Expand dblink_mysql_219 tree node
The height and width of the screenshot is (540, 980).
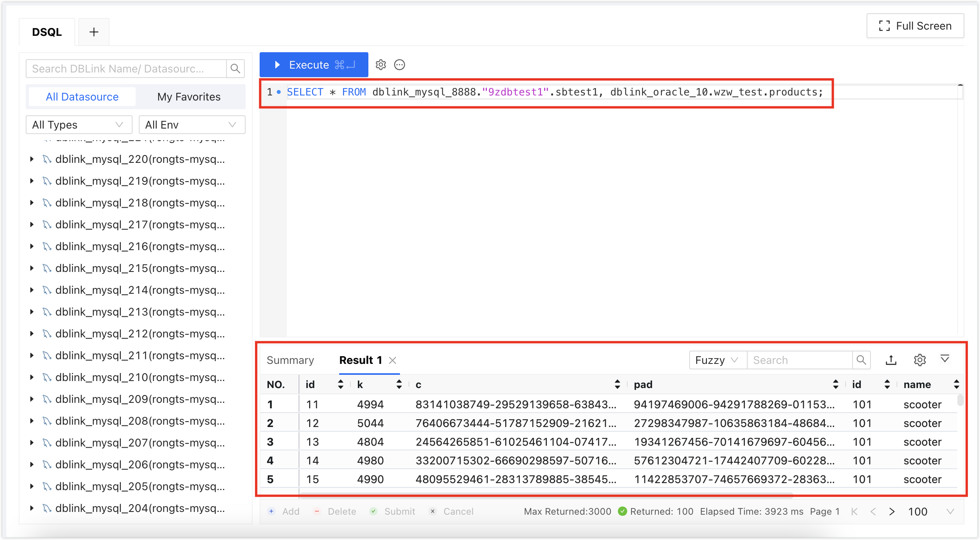pyautogui.click(x=32, y=181)
